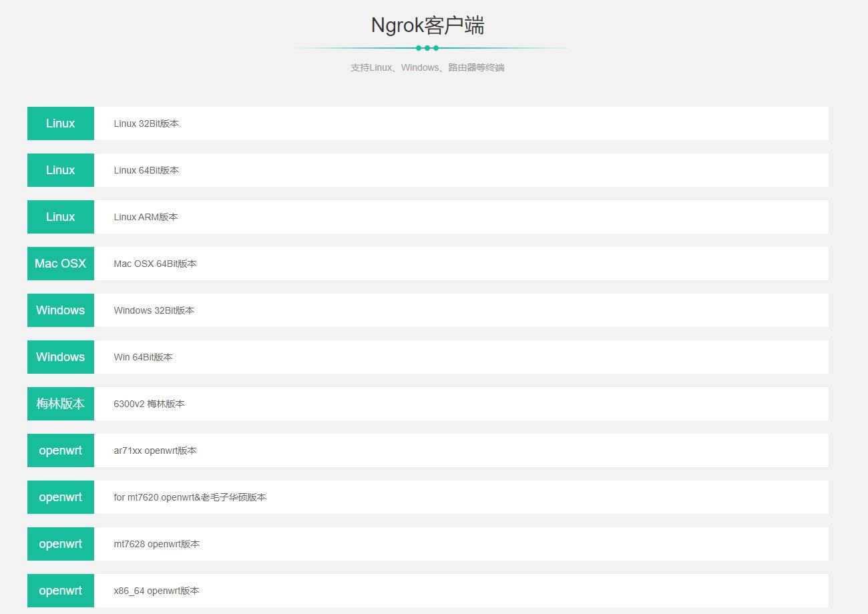This screenshot has height=614, width=868.
Task: Open the x86_64 openwrt版本 link
Action: pyautogui.click(x=156, y=591)
